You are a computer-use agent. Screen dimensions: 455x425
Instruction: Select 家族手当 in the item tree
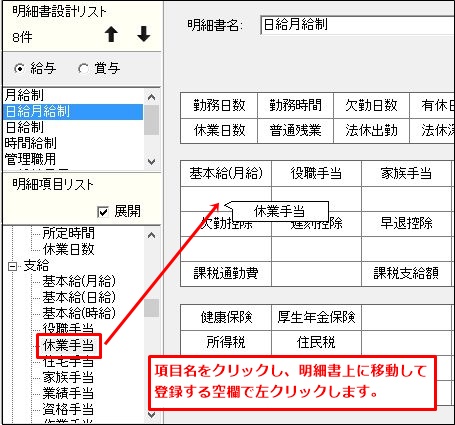(x=68, y=378)
